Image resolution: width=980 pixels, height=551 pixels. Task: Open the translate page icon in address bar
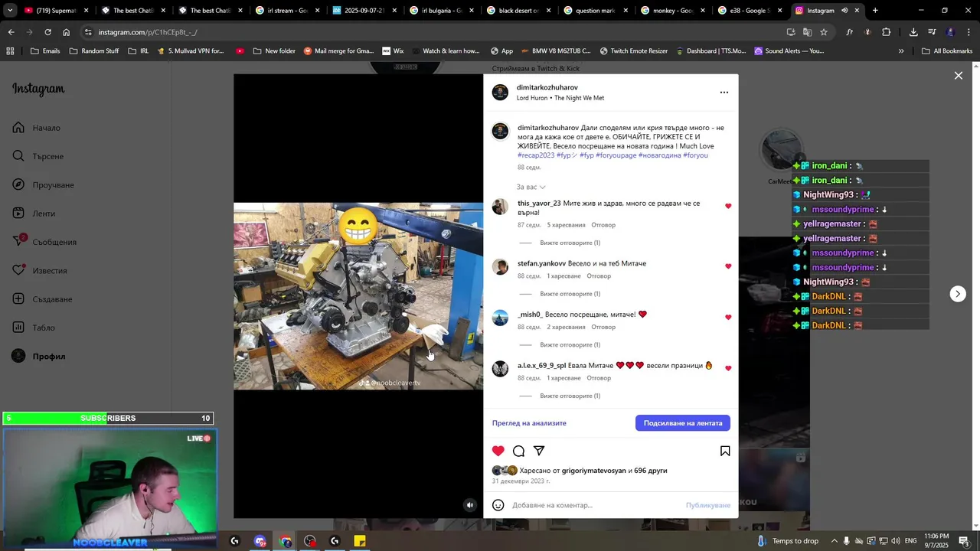pyautogui.click(x=807, y=32)
